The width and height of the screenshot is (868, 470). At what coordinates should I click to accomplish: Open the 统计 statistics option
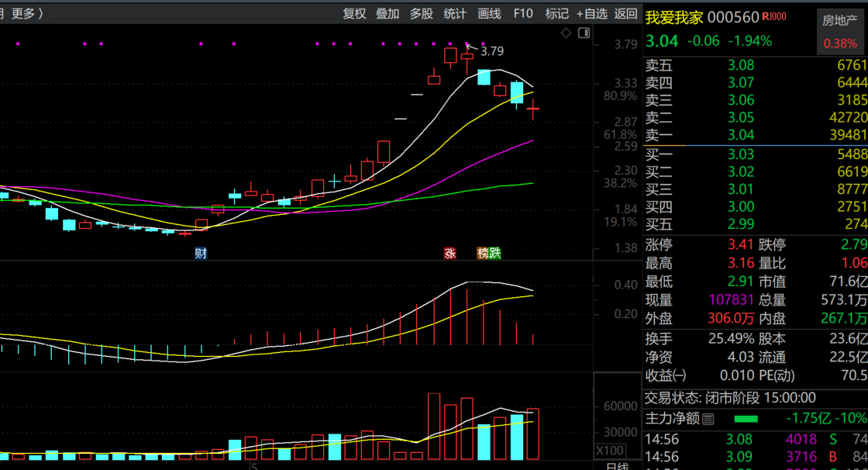pos(455,13)
